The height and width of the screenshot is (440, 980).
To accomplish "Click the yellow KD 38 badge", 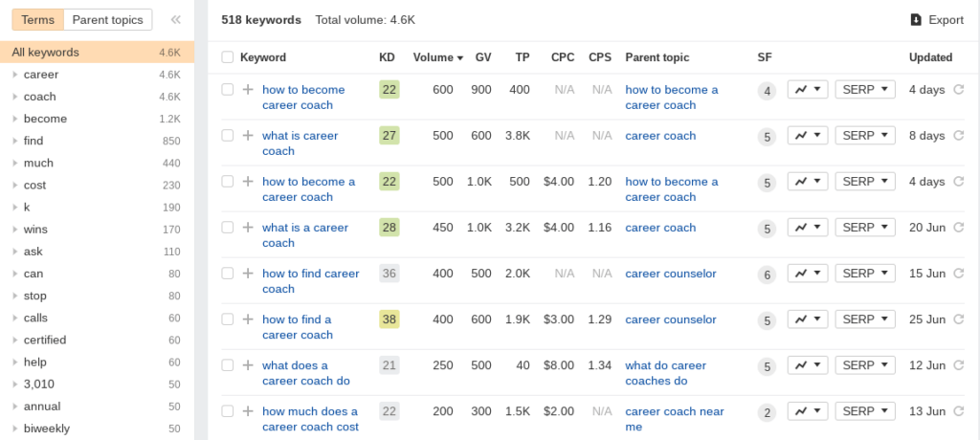I will (x=390, y=319).
